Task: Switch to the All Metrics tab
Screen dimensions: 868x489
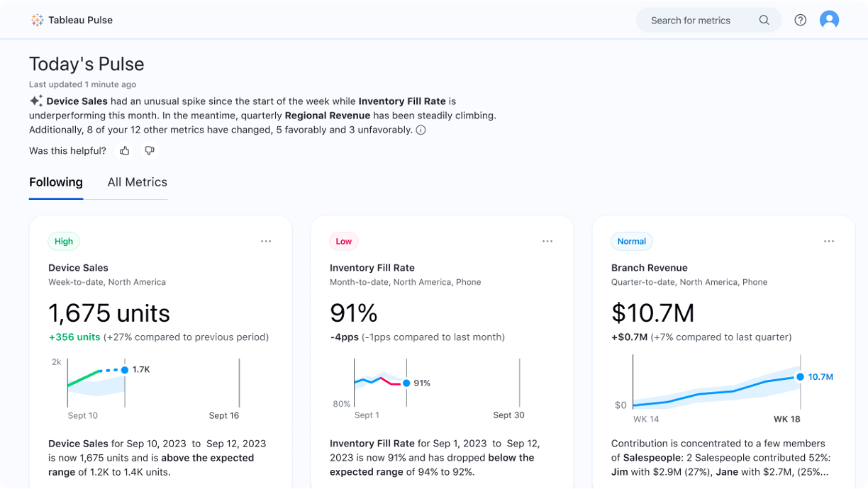Action: click(x=137, y=182)
